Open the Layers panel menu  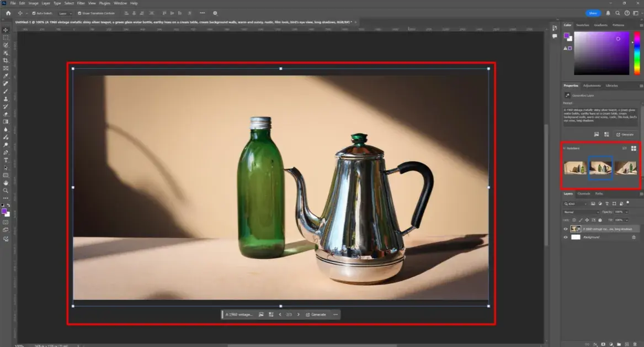click(641, 193)
